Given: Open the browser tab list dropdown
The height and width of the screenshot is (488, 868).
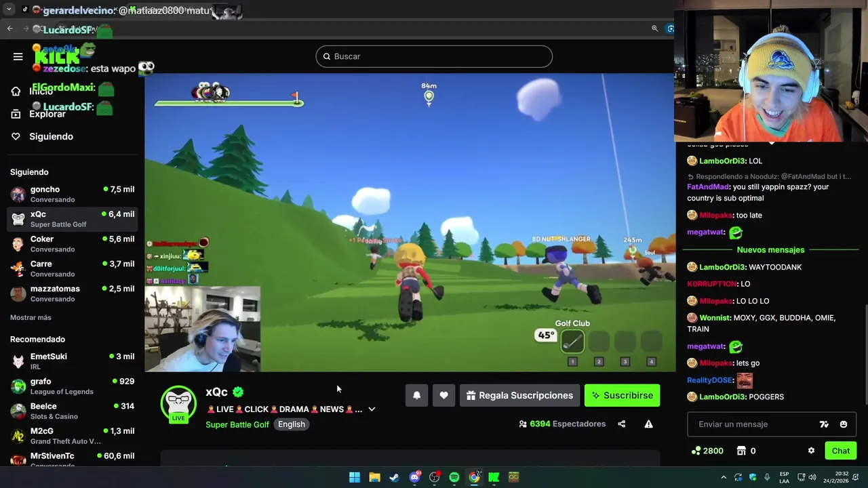Looking at the screenshot, I should (x=9, y=9).
